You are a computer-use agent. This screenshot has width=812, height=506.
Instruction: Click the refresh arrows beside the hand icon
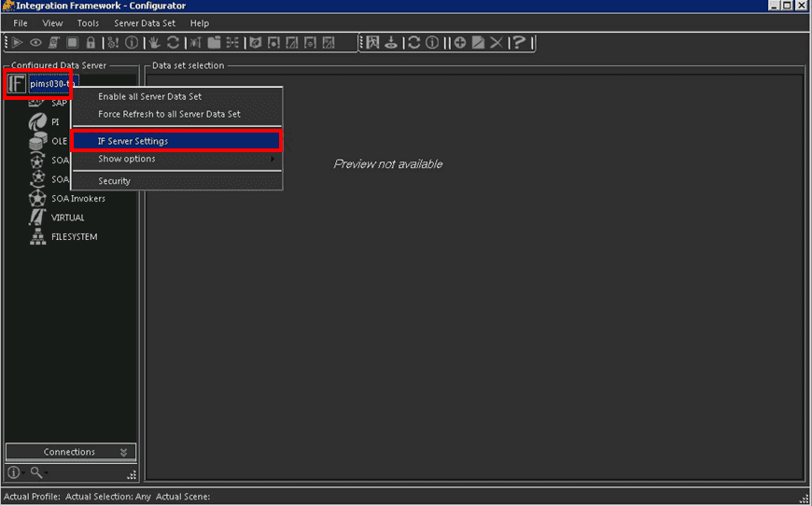tap(173, 42)
